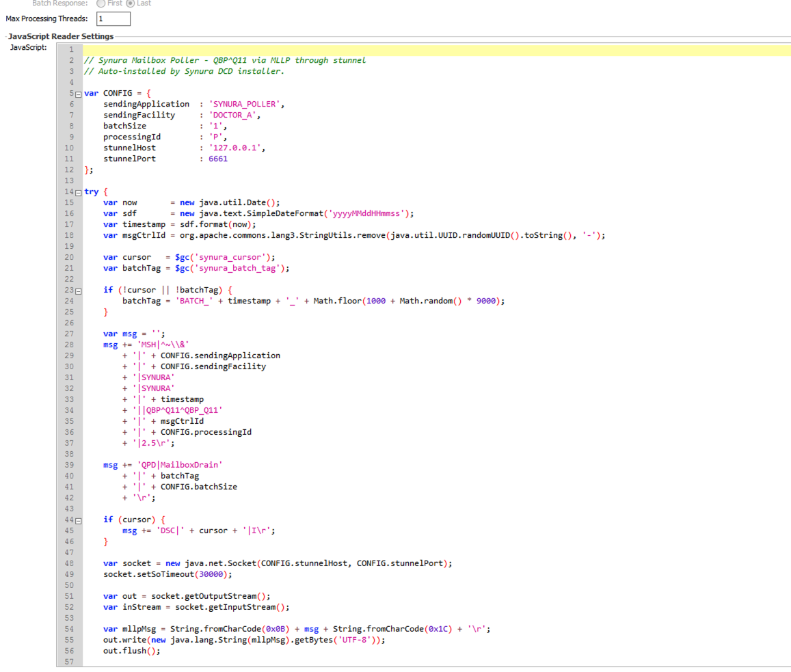This screenshot has width=791, height=672.
Task: Click the socket.setSoTimeout(30000) statement
Action: pyautogui.click(x=168, y=574)
